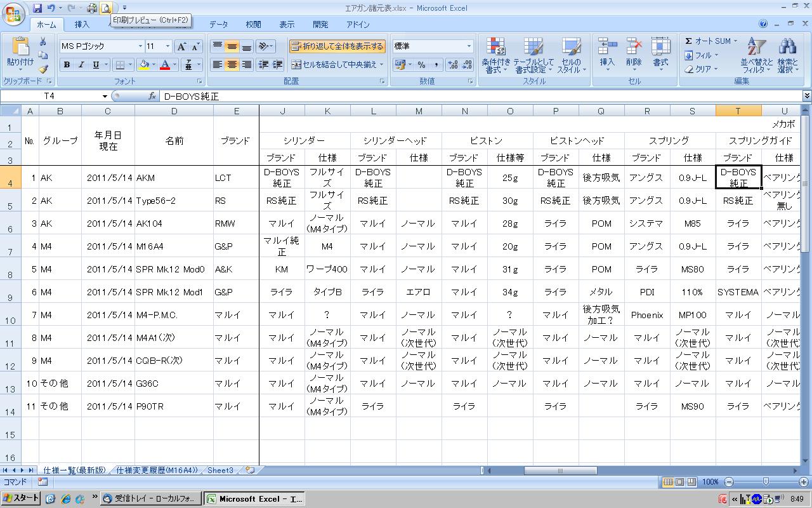Apply percent style
The width and height of the screenshot is (812, 508).
[421, 65]
